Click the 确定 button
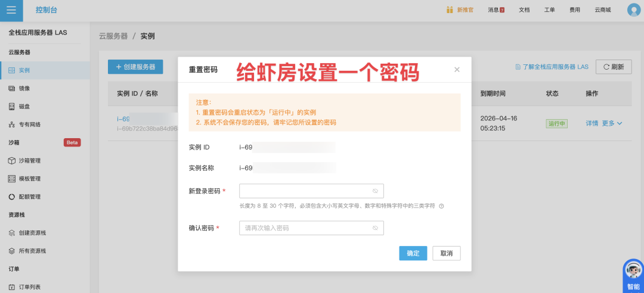 tap(413, 253)
